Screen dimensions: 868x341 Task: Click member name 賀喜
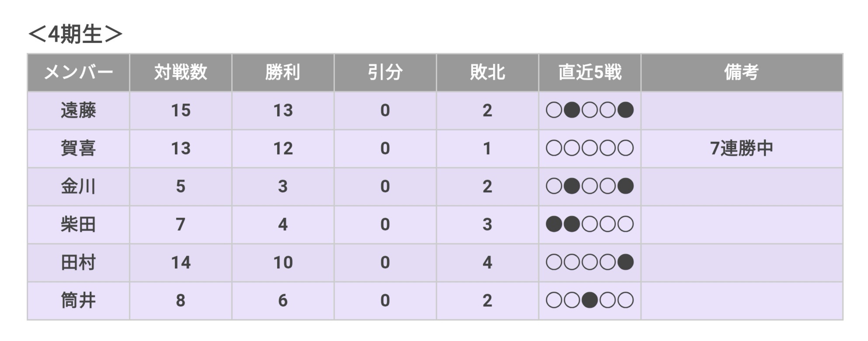point(78,149)
